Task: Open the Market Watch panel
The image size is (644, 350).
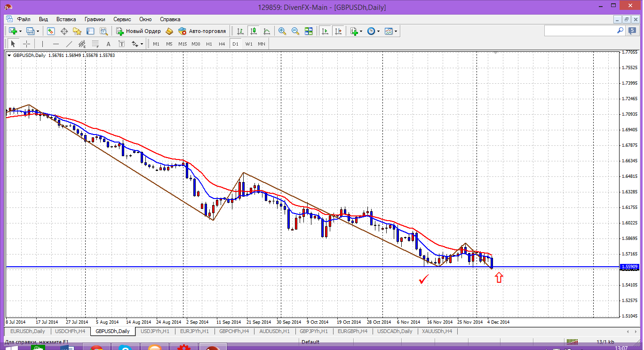Action: pos(51,31)
